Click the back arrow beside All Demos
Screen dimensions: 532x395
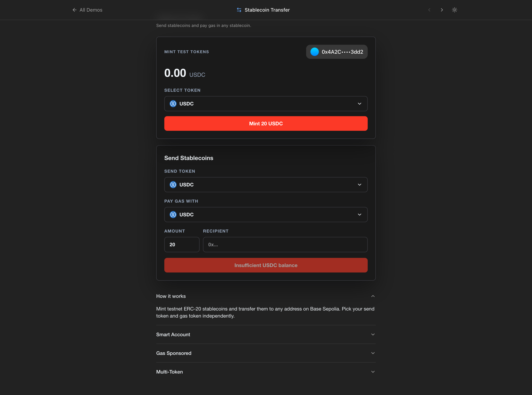tap(74, 10)
